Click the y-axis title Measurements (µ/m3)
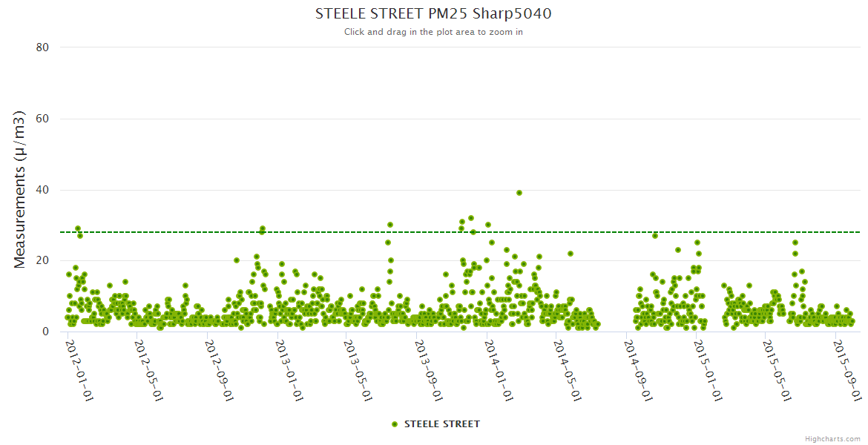 [20, 189]
